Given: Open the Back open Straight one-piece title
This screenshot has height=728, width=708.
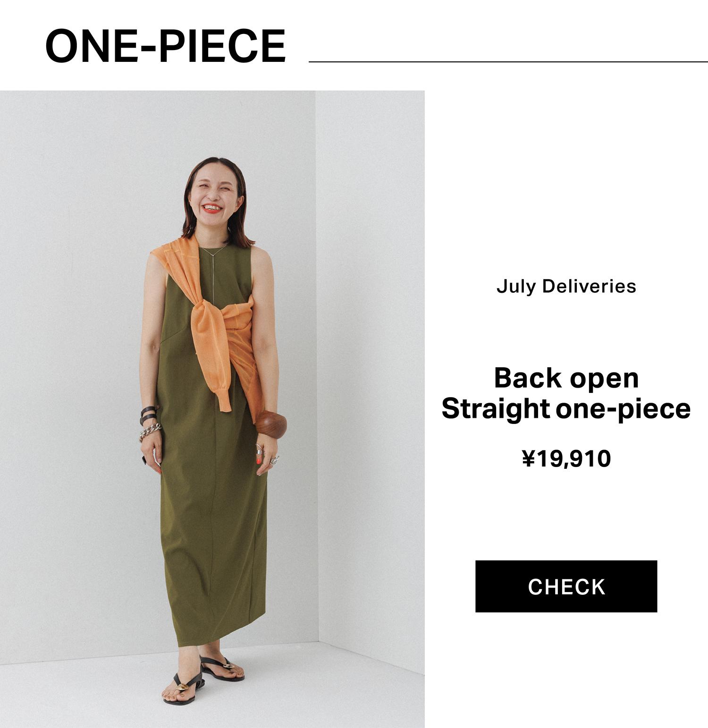Looking at the screenshot, I should pyautogui.click(x=566, y=393).
